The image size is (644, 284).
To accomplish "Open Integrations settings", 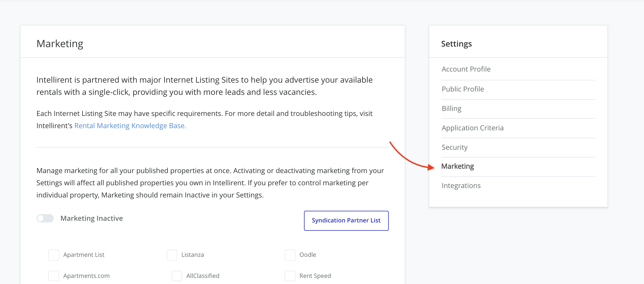I will (x=461, y=186).
